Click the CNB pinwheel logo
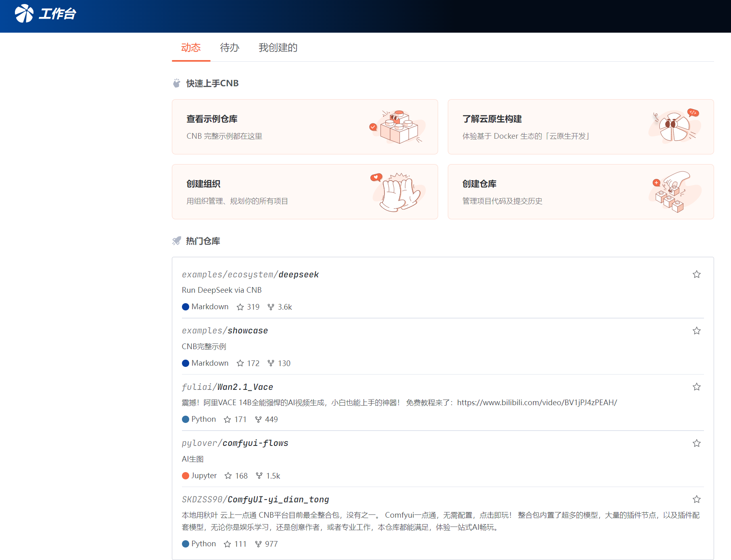This screenshot has width=731, height=560. [24, 13]
